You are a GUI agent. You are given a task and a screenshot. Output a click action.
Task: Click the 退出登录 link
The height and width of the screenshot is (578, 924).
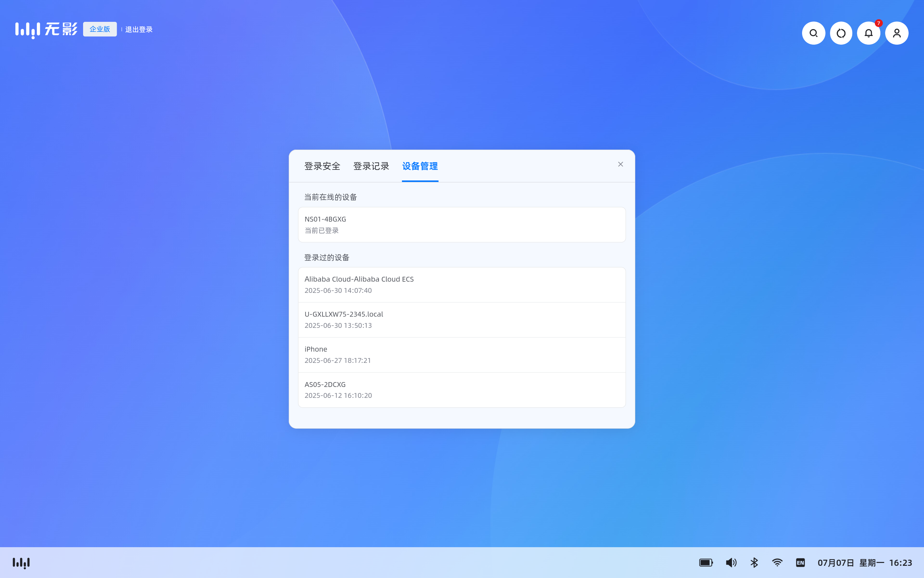pos(139,30)
